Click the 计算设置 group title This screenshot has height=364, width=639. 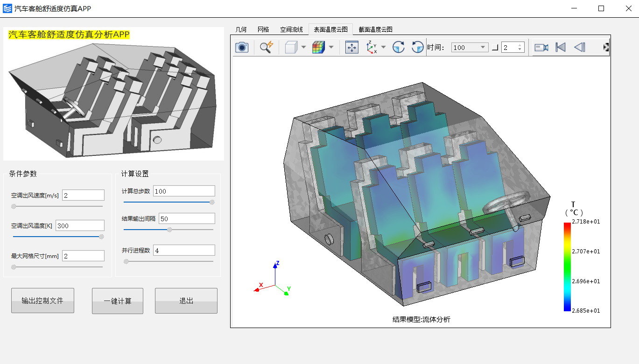[x=135, y=174]
